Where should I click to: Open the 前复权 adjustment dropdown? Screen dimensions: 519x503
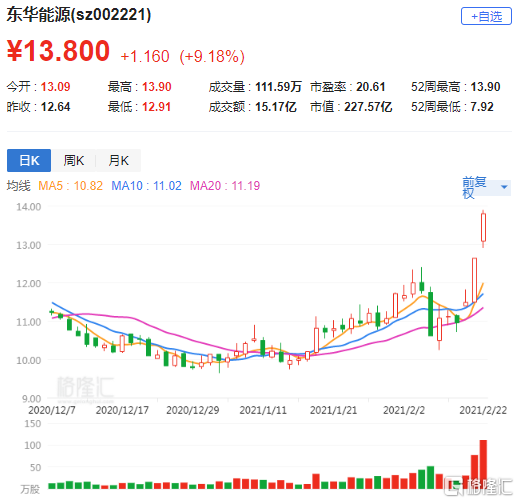click(x=486, y=187)
